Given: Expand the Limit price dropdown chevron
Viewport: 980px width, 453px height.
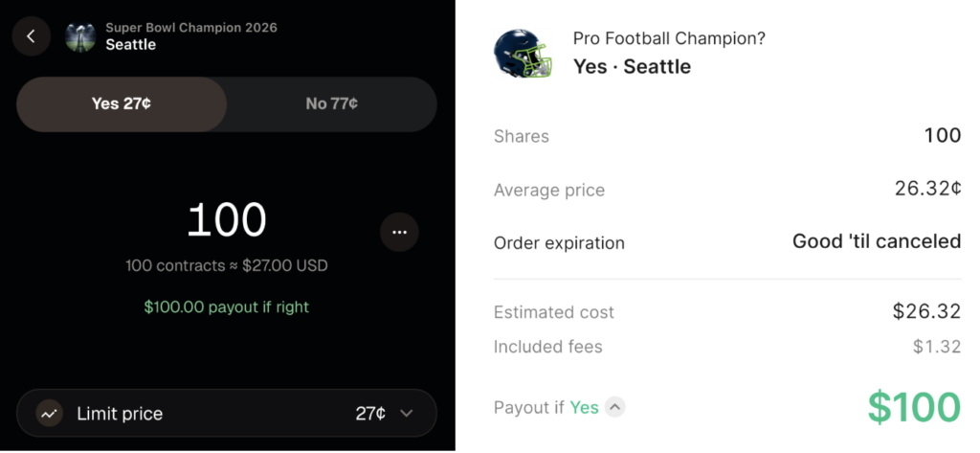Looking at the screenshot, I should [x=407, y=414].
